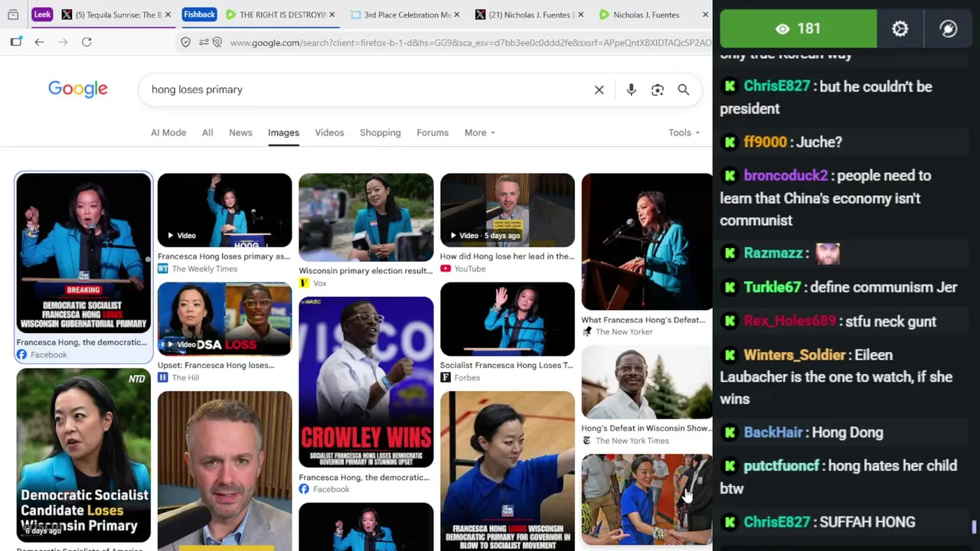This screenshot has height=551, width=980.
Task: Click caption "What Francesca Hong's Defeat"
Action: (643, 320)
